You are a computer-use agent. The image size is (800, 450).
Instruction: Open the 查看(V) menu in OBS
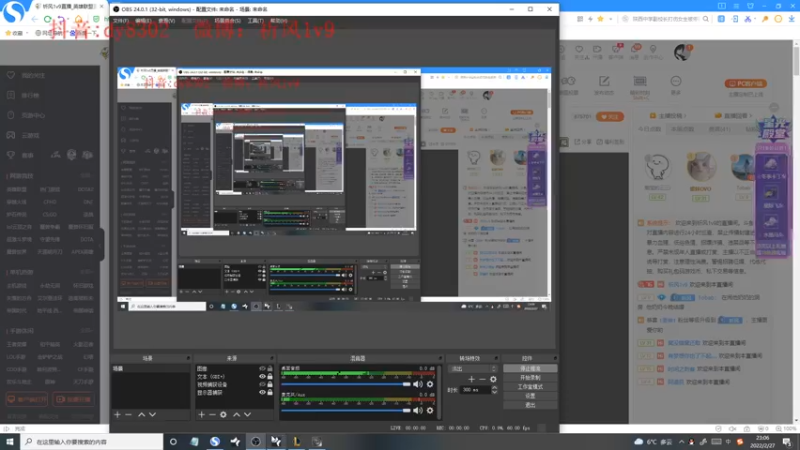pos(166,21)
